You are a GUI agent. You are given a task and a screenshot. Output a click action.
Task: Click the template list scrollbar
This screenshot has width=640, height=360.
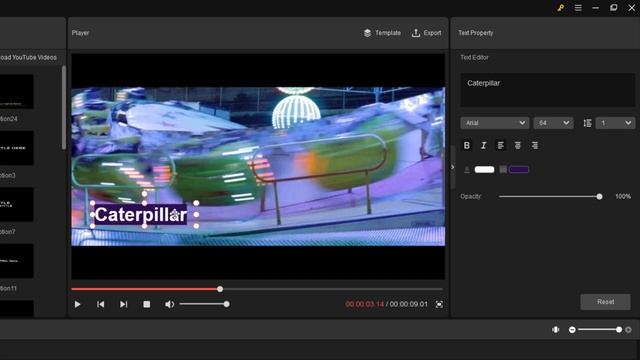[x=64, y=108]
